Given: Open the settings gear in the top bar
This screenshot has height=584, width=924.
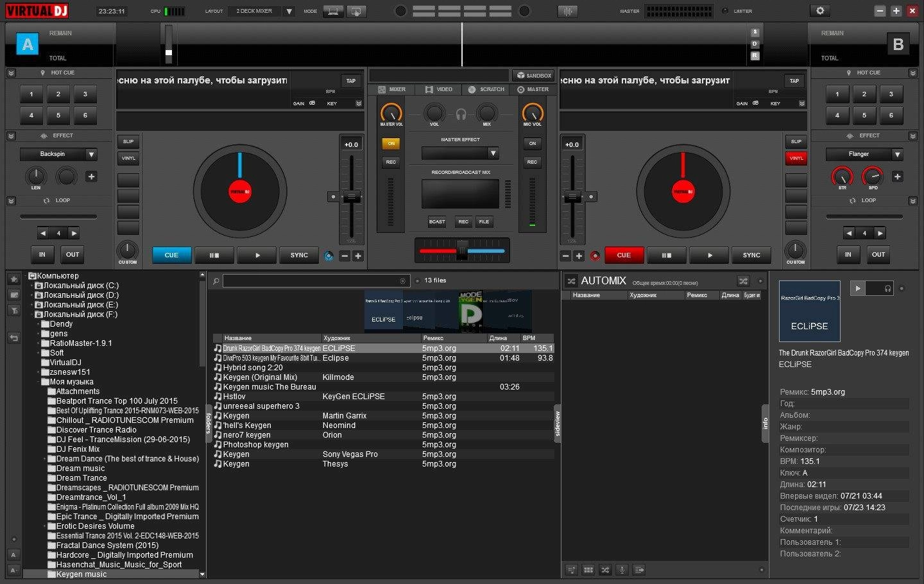Looking at the screenshot, I should tap(820, 11).
